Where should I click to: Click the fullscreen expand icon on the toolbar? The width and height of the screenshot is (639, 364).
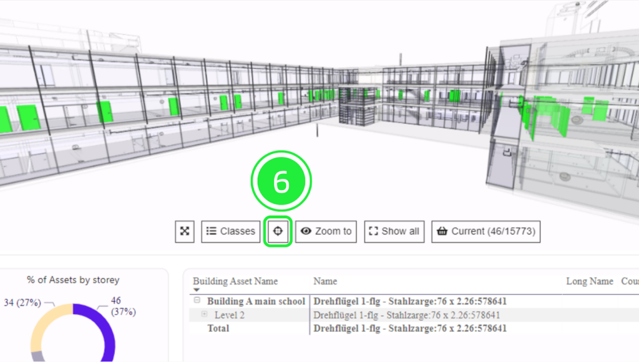[185, 231]
